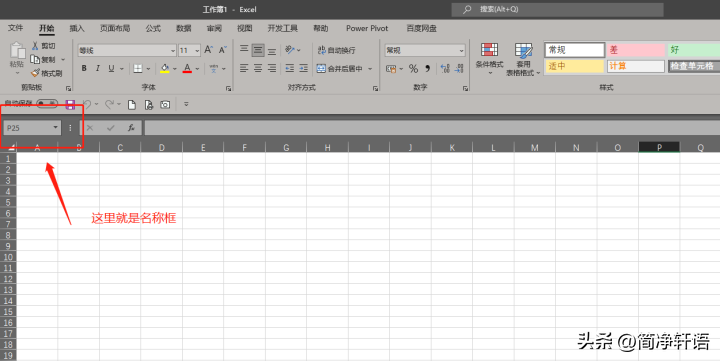
Task: Click the cell borders icon
Action: coord(138,68)
